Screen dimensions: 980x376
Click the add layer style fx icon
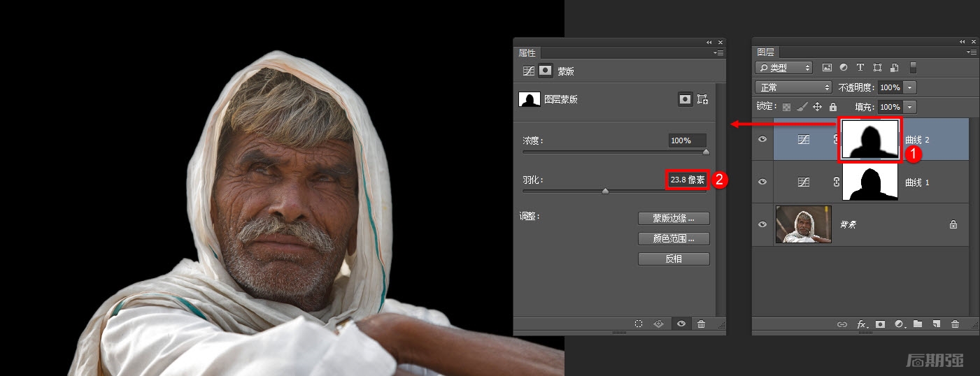coord(862,324)
